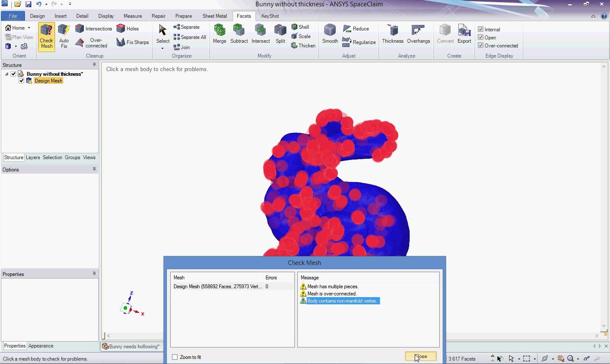Select the Intersections cleanup tool
The width and height of the screenshot is (610, 364).
tap(94, 29)
